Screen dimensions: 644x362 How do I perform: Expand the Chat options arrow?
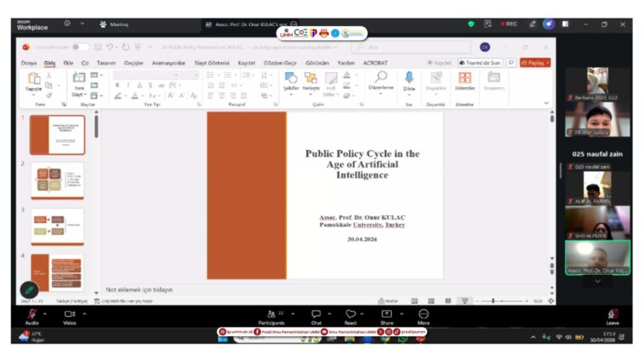pyautogui.click(x=330, y=313)
